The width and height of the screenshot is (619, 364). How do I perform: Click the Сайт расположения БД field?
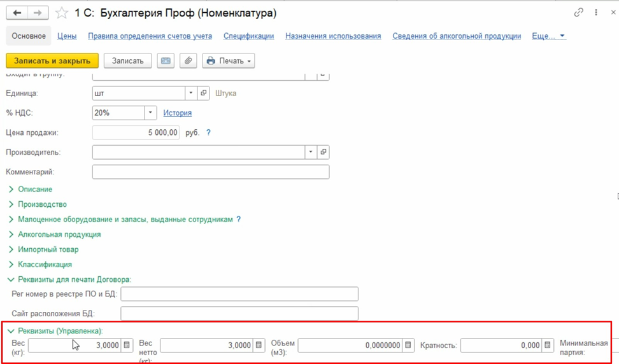click(239, 314)
